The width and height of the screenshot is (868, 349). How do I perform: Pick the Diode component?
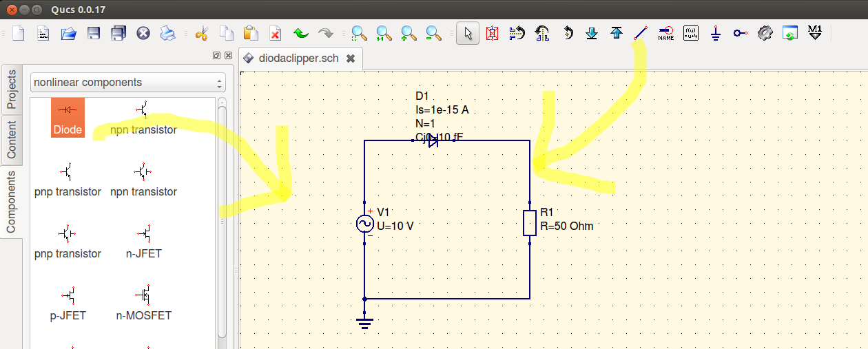tap(68, 118)
